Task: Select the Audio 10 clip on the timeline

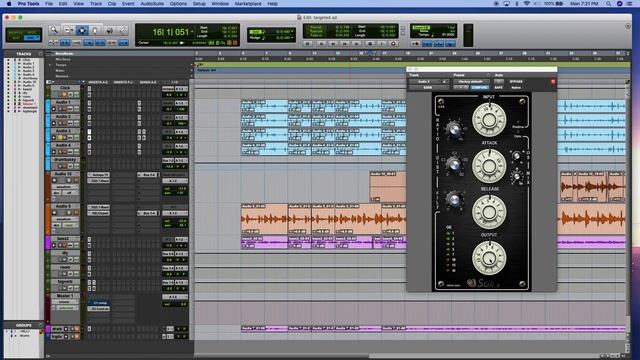Action: pos(388,187)
